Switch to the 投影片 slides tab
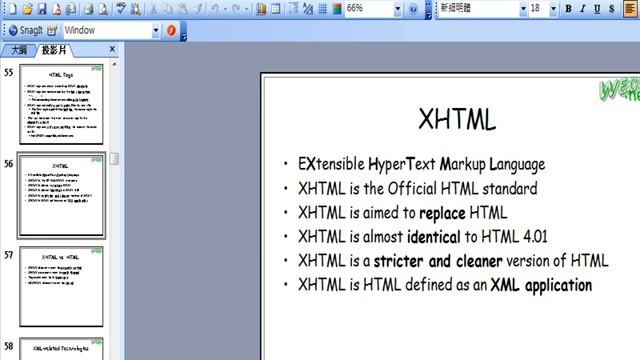 (54, 50)
